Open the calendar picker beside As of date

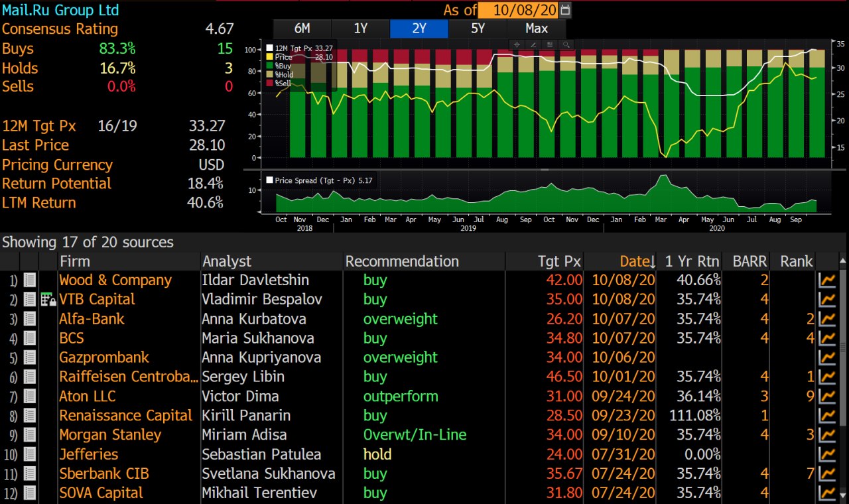coord(565,10)
